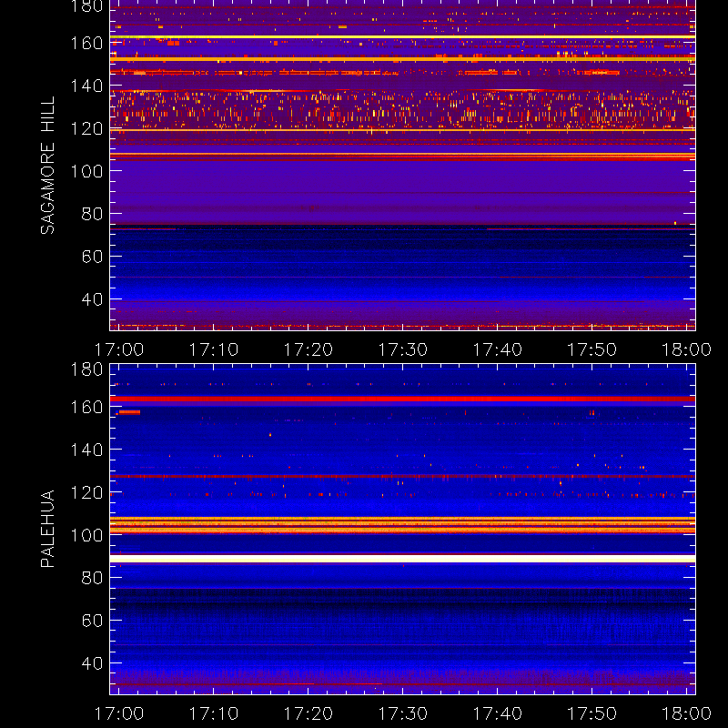Viewport: 728px width, 728px height.
Task: Select the 120 label on Palehua axis
Action: (86, 492)
